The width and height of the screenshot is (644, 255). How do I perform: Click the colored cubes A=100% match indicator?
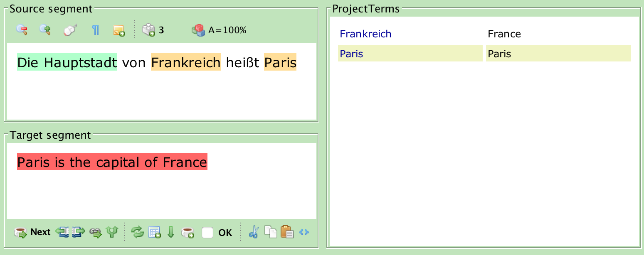198,30
